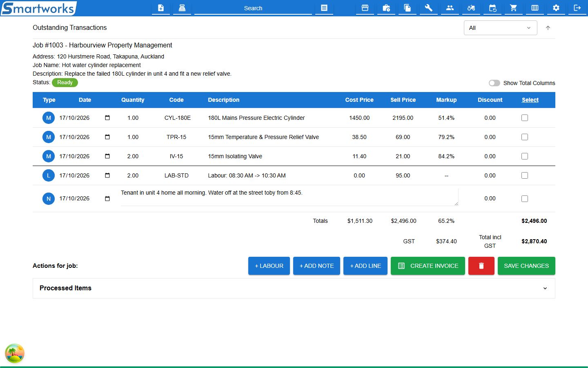Open the list notes icon beside Search
This screenshot has width=588, height=368.
pos(324,8)
